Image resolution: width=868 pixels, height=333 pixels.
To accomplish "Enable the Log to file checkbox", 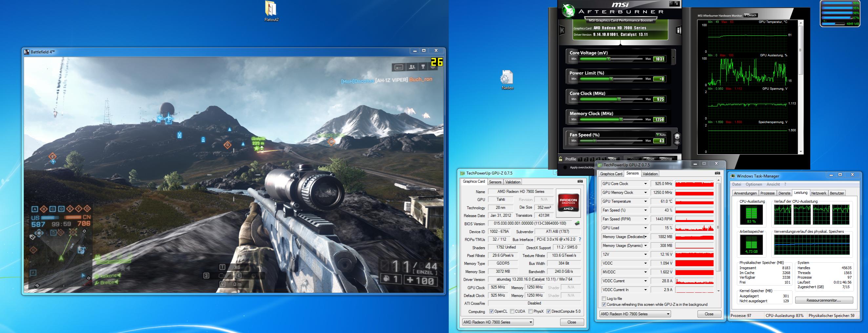I will [x=603, y=298].
